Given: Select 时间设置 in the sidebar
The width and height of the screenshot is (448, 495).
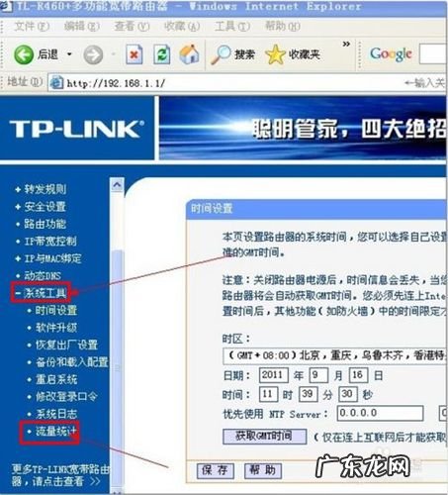Looking at the screenshot, I should (x=52, y=310).
